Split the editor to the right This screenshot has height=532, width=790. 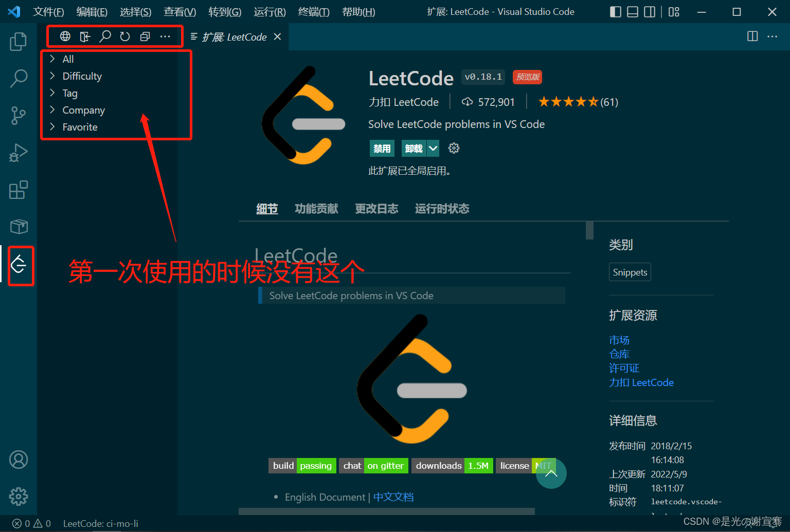[x=752, y=36]
